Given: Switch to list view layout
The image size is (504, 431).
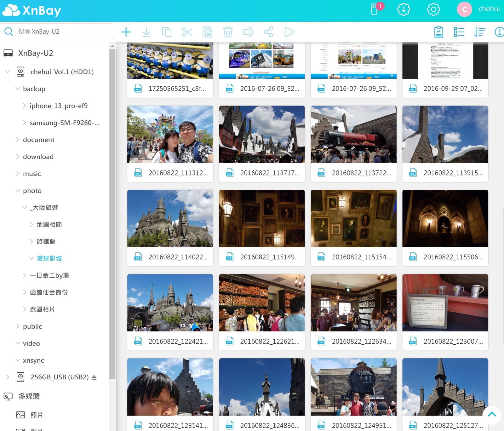Looking at the screenshot, I should tap(459, 32).
